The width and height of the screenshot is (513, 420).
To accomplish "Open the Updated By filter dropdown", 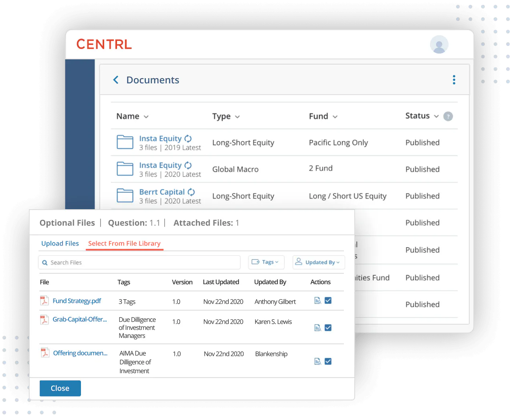I will (x=319, y=262).
